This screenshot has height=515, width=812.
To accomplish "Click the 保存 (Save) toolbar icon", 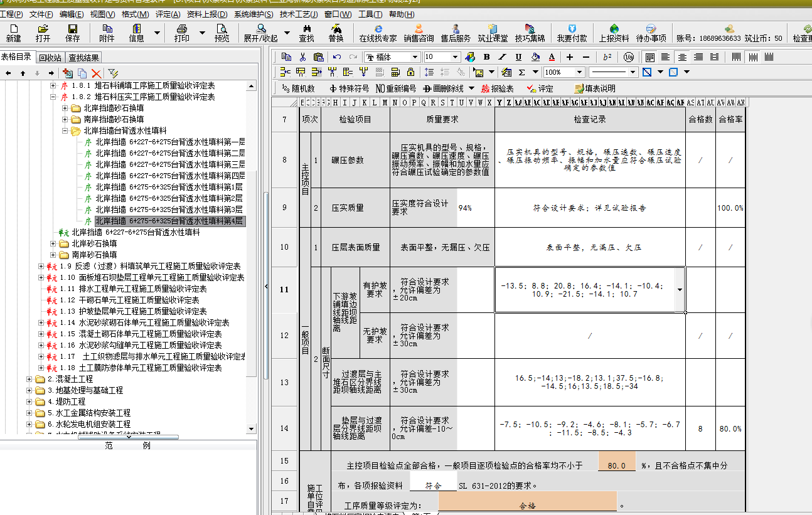I will 73,33.
